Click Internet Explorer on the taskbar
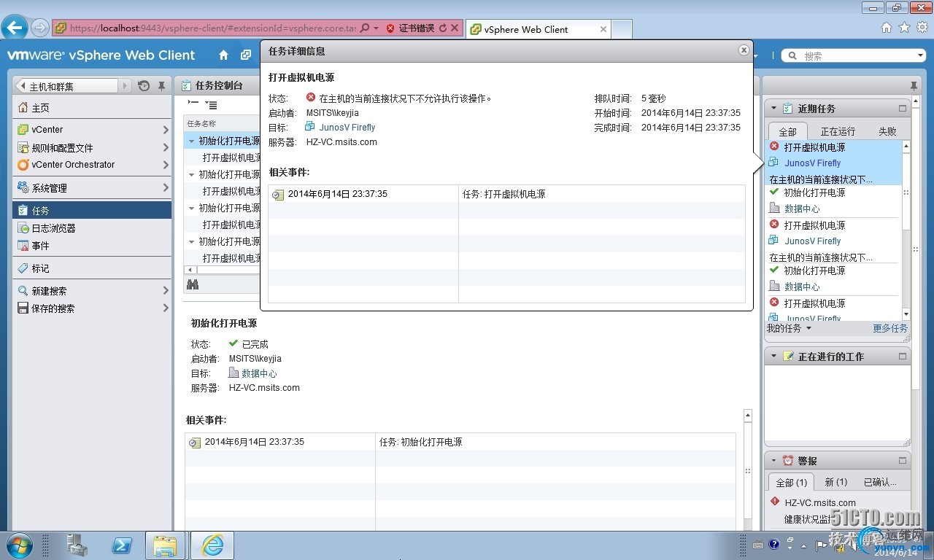The image size is (934, 560). [212, 545]
